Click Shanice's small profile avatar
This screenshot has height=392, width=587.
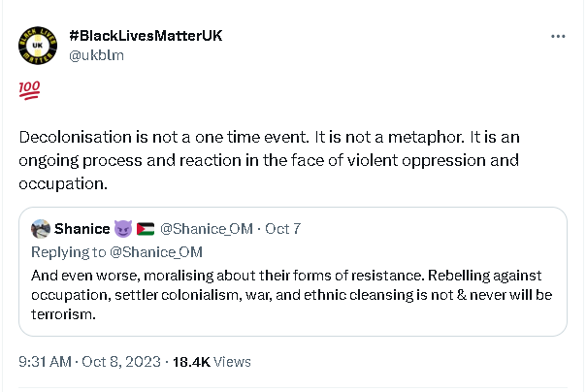tap(42, 229)
